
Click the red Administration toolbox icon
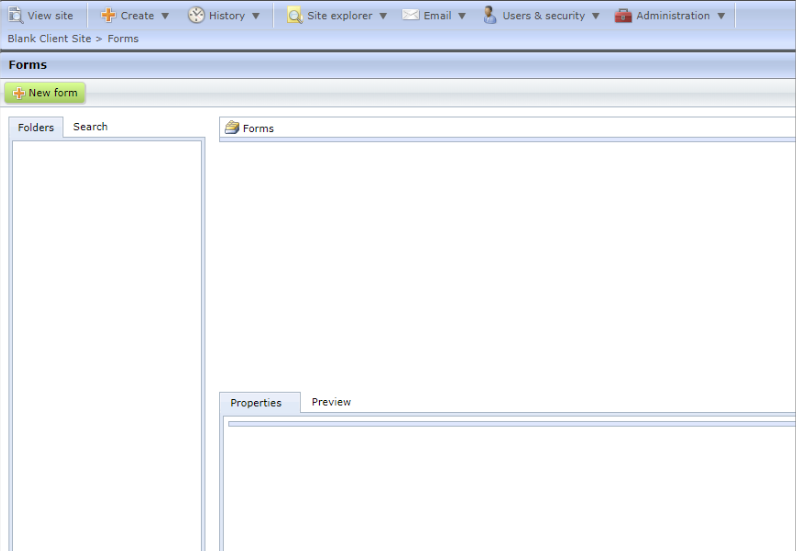(x=623, y=16)
